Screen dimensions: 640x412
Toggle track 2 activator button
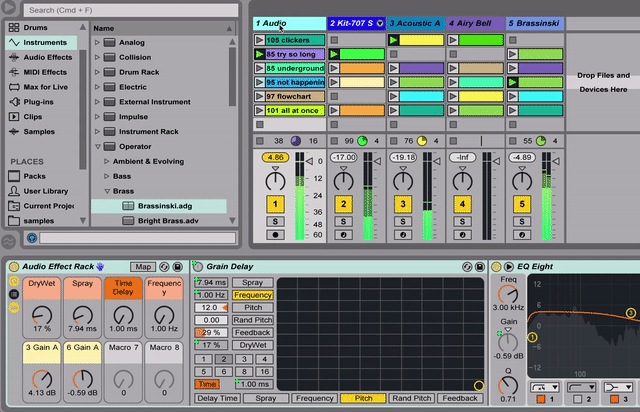tap(343, 204)
